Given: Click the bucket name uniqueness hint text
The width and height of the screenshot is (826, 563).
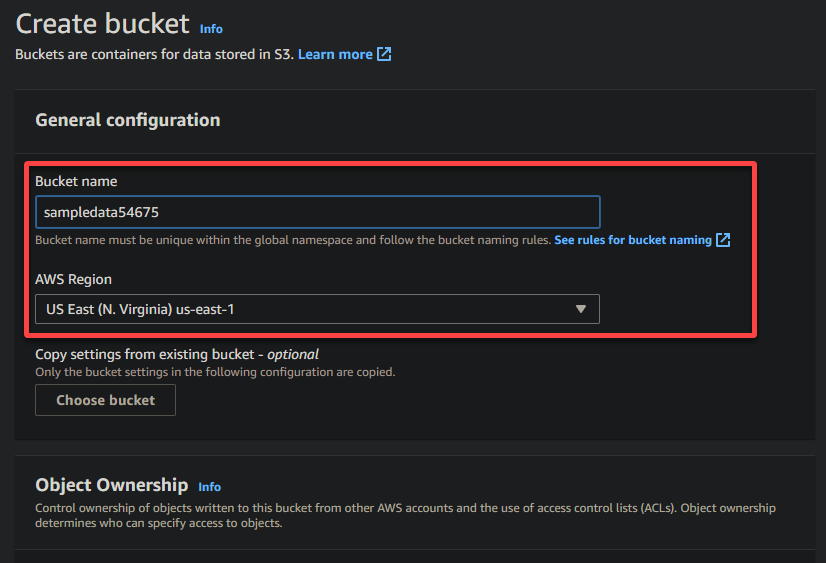Looking at the screenshot, I should click(293, 240).
